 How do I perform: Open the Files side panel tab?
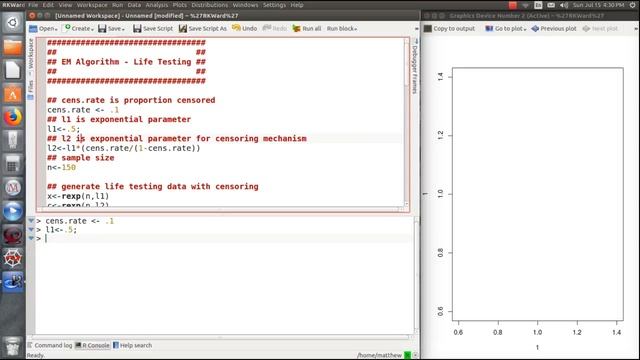31,89
